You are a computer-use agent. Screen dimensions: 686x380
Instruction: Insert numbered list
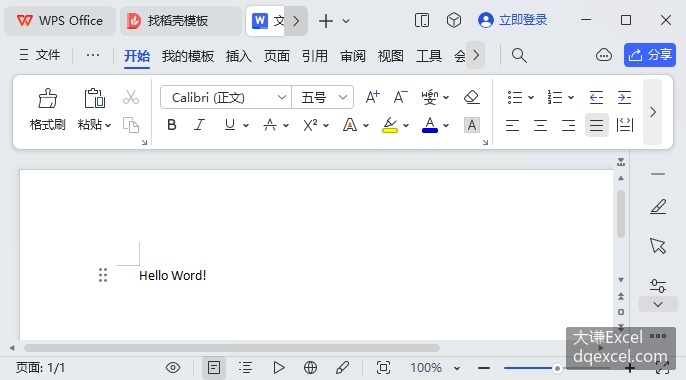point(554,97)
